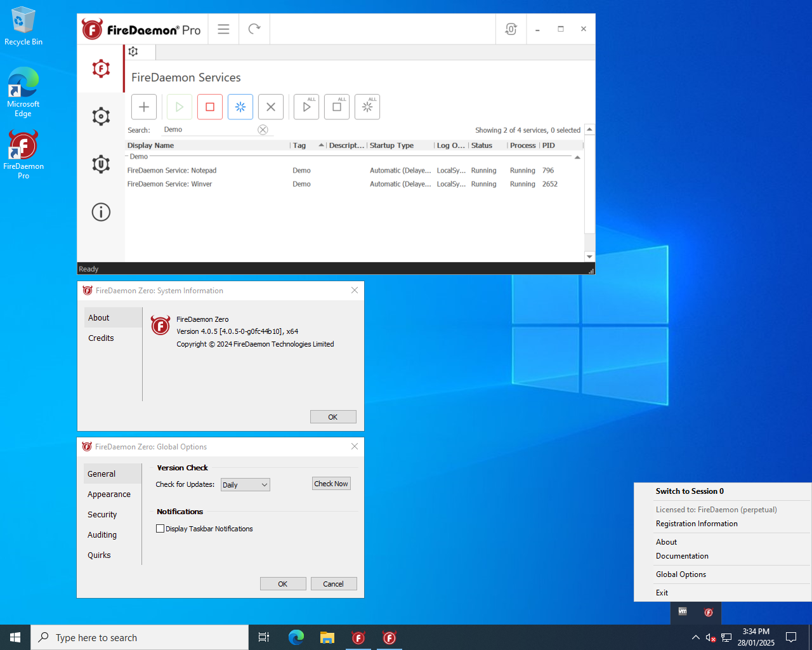
Task: Click first FireDaemon taskbar icon
Action: pos(358,637)
